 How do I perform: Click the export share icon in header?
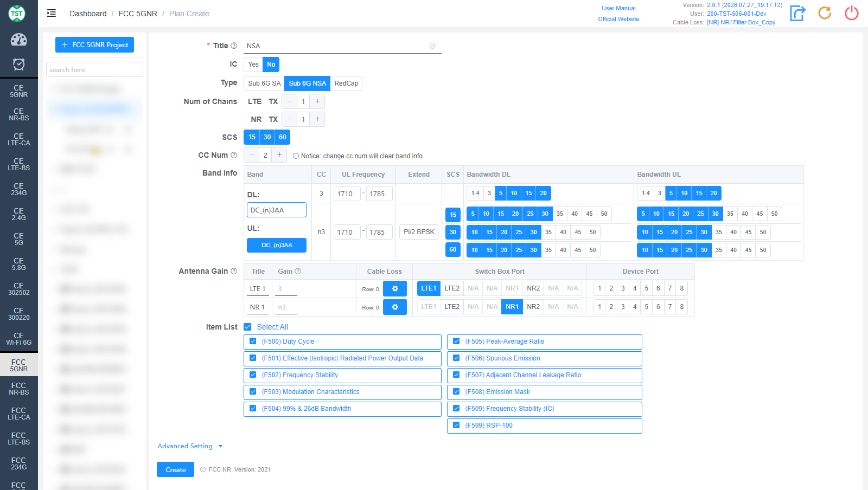(x=797, y=13)
